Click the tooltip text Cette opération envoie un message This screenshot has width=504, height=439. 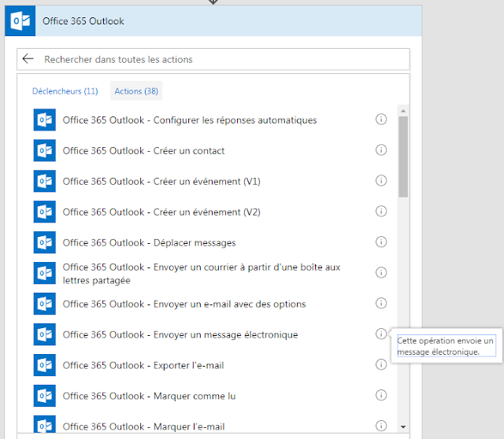tap(445, 346)
